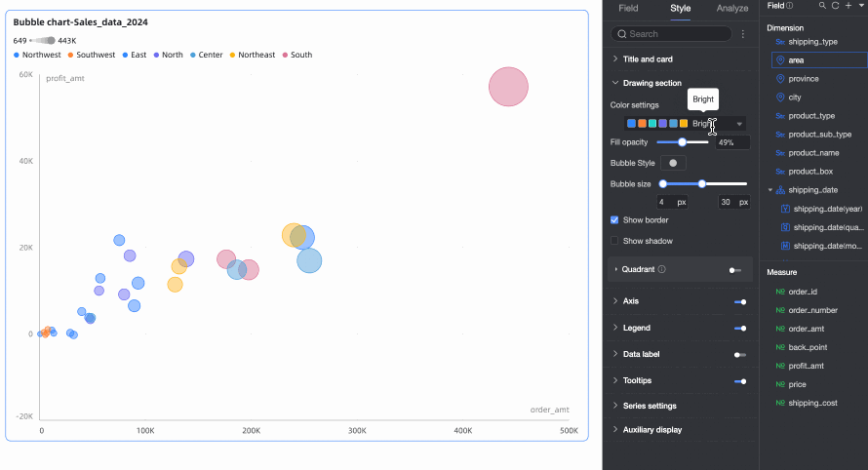Toggle the Axis switch off
The image size is (868, 470).
tap(740, 301)
